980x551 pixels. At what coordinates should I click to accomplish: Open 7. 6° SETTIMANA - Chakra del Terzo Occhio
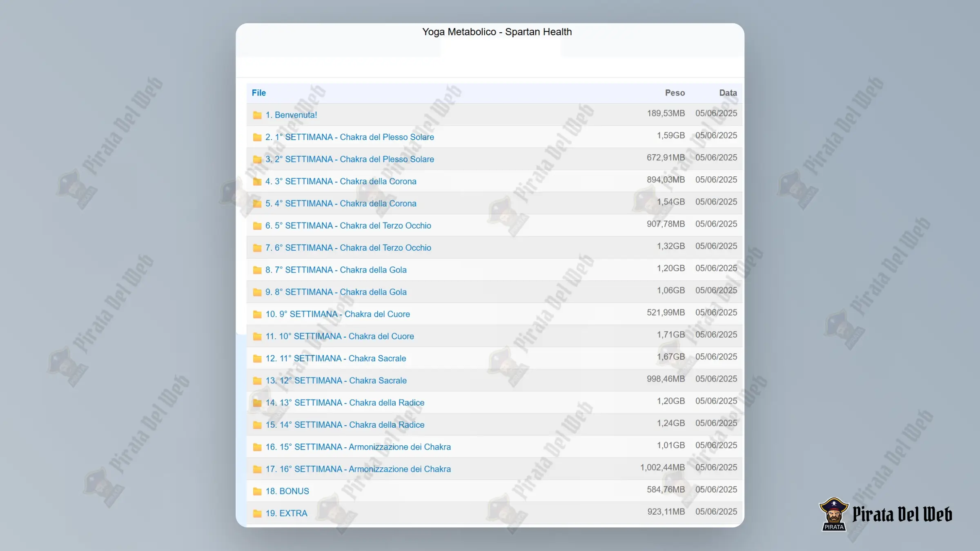348,248
